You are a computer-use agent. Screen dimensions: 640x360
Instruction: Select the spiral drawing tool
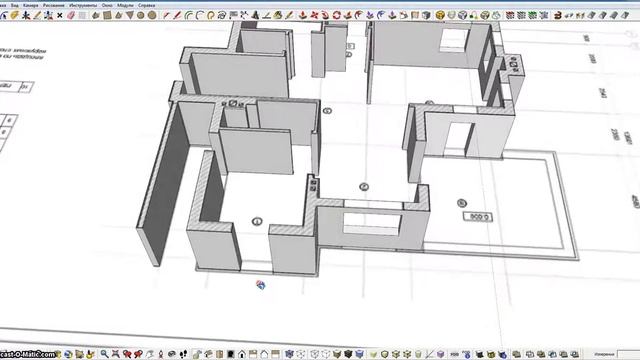point(222,16)
